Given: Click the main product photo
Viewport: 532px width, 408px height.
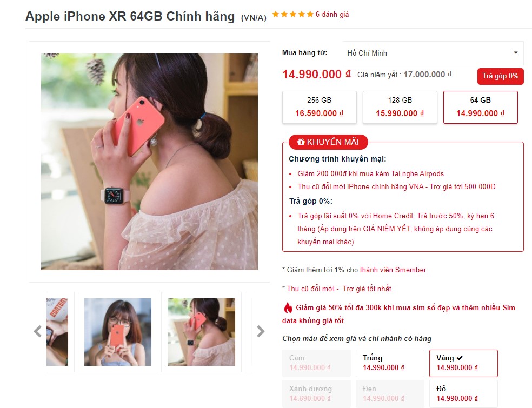Looking at the screenshot, I should tap(149, 162).
